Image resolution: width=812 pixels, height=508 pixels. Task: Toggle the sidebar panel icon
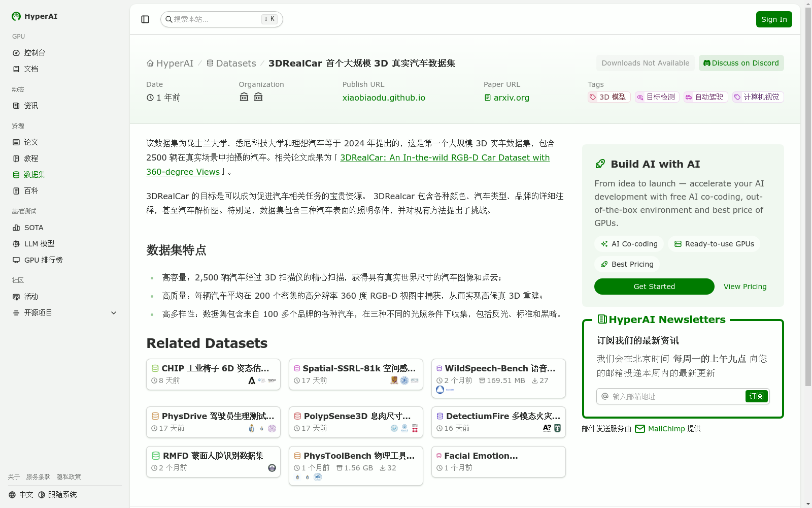pyautogui.click(x=145, y=19)
